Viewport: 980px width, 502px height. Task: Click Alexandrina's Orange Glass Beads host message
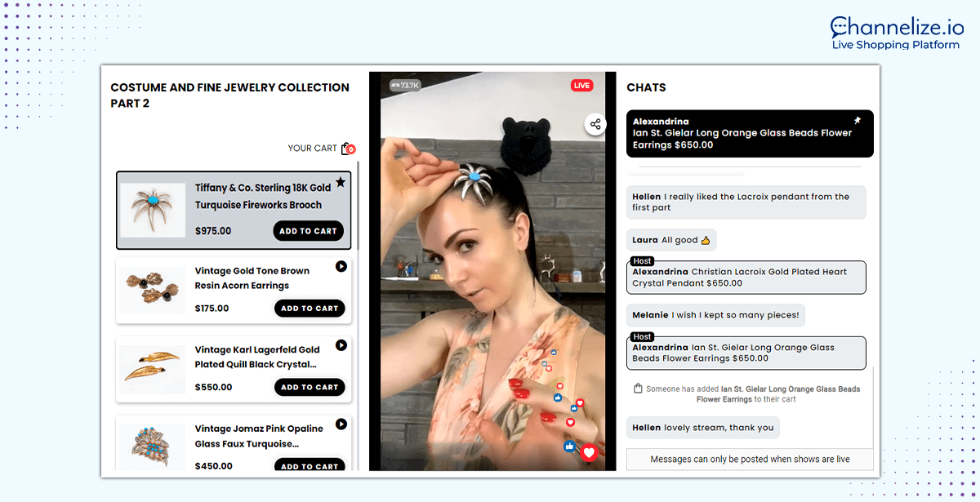(746, 353)
